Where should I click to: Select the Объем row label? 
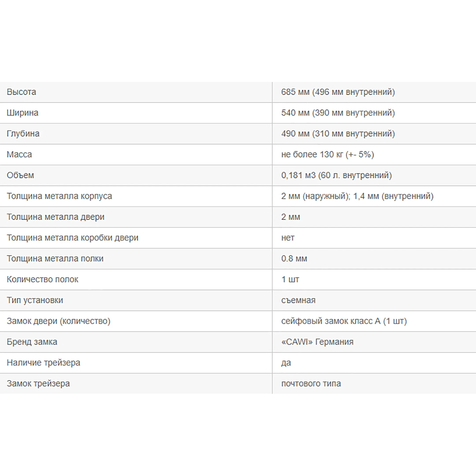click(x=20, y=175)
